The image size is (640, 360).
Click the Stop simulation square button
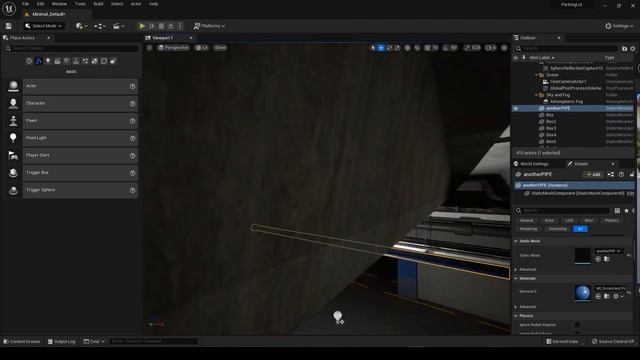tap(161, 26)
